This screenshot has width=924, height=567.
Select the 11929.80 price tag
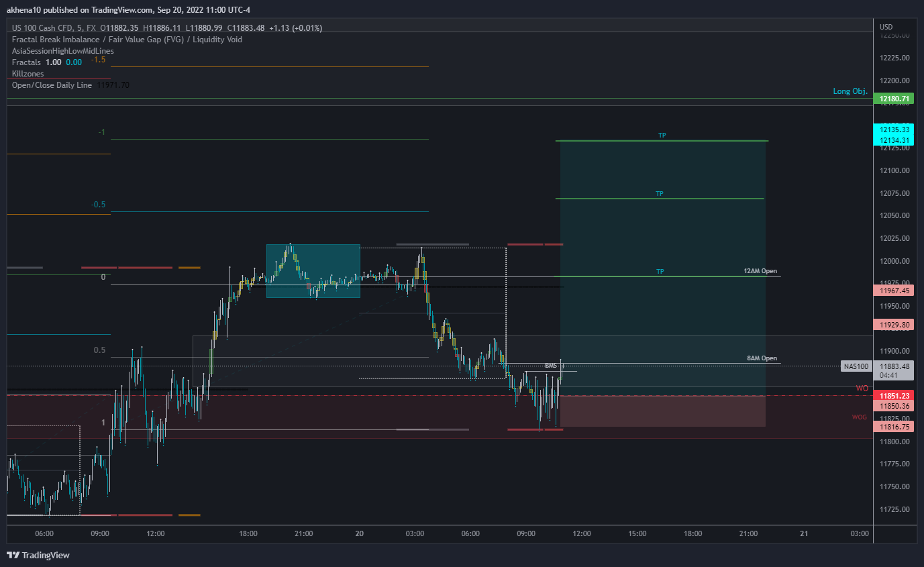point(894,325)
